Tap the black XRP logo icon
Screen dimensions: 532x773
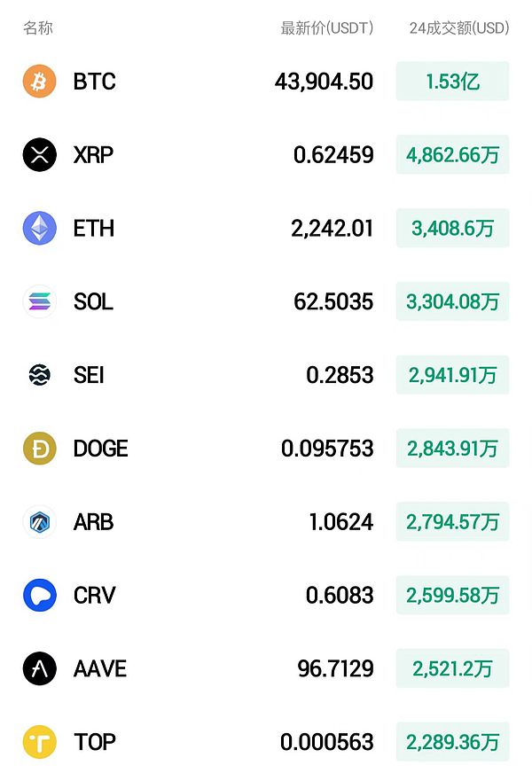39,155
